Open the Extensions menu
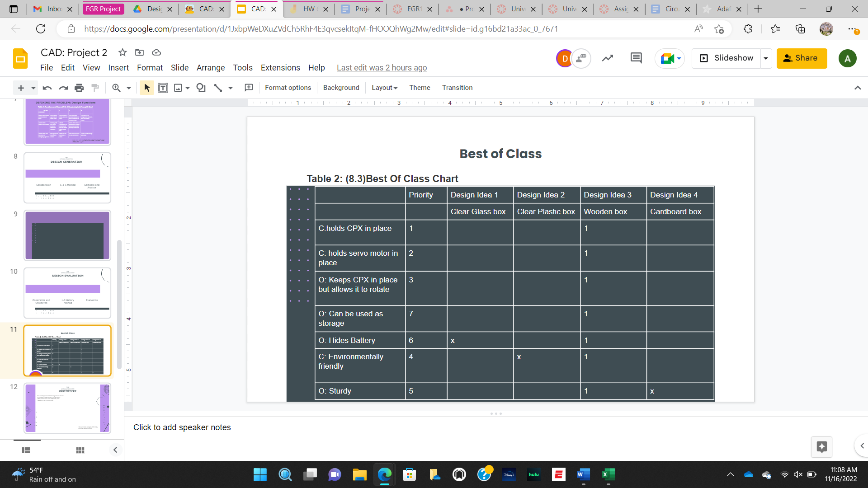The image size is (868, 488). click(280, 68)
